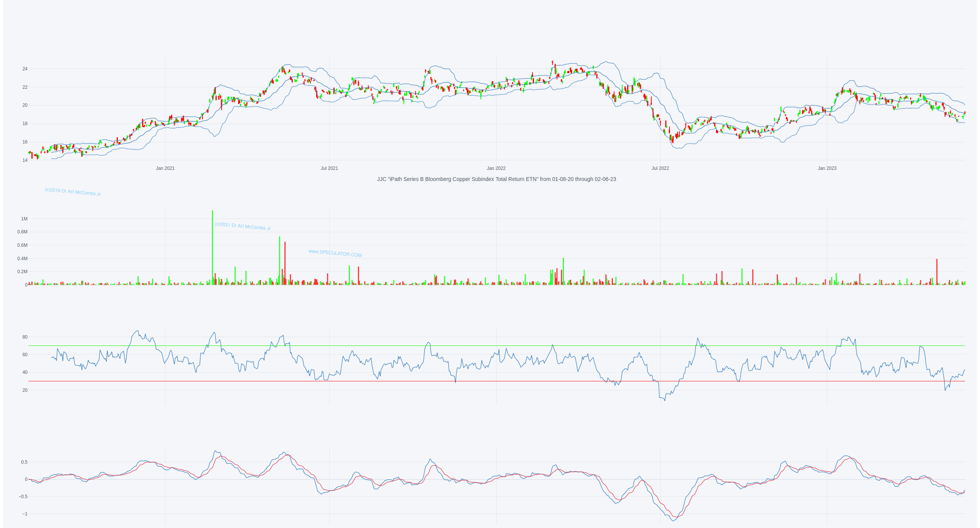980x528 pixels.
Task: Click the 0.6M label on volume axis
Action: coord(22,245)
